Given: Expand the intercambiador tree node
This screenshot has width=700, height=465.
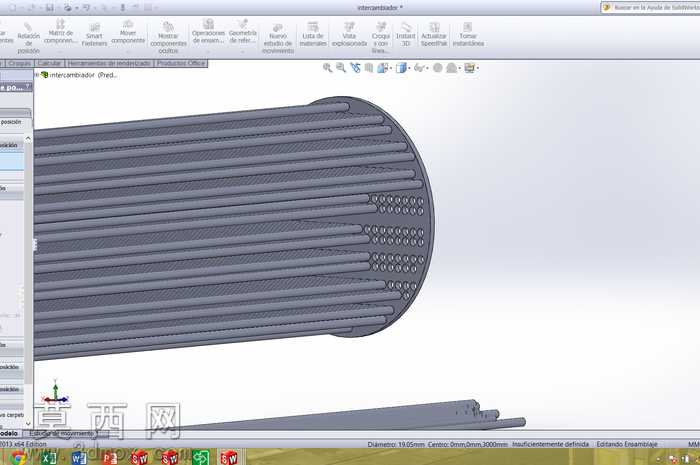Looking at the screenshot, I should click(x=37, y=75).
